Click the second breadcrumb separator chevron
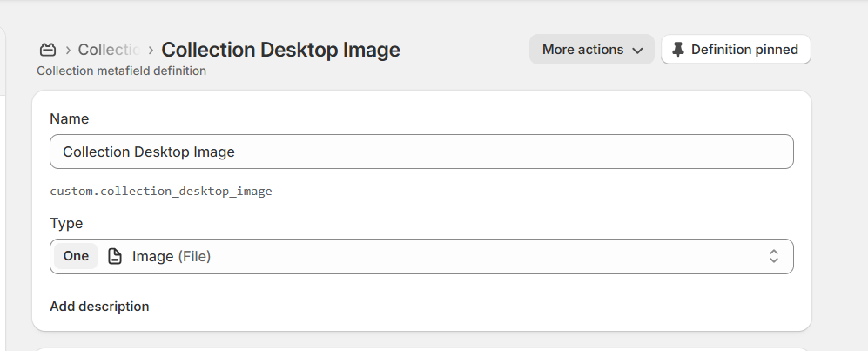 [x=151, y=50]
